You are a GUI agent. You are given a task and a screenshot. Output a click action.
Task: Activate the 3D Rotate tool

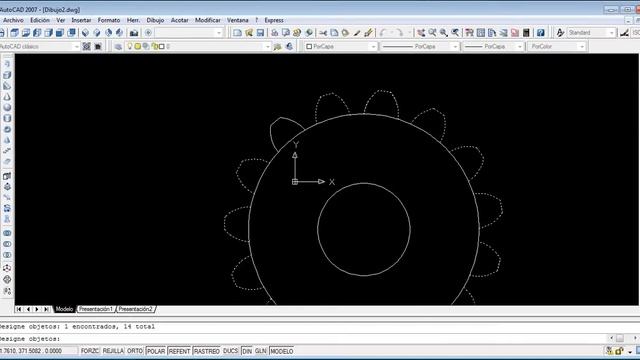[x=7, y=280]
